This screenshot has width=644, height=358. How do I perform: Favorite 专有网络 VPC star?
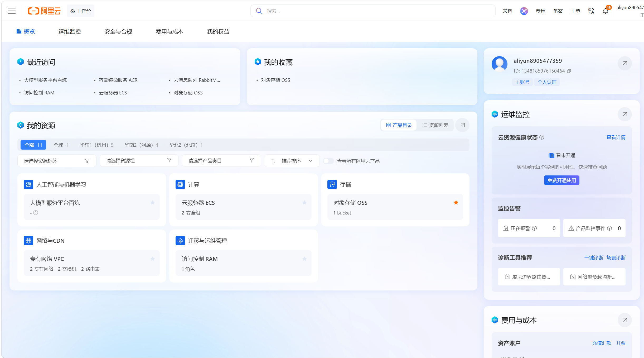pos(153,259)
